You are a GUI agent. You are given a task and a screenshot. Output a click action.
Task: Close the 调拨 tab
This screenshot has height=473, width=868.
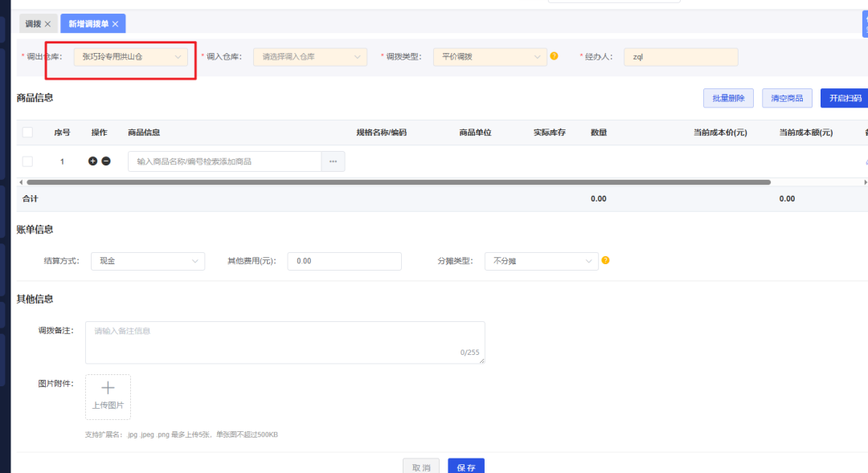[x=48, y=23]
